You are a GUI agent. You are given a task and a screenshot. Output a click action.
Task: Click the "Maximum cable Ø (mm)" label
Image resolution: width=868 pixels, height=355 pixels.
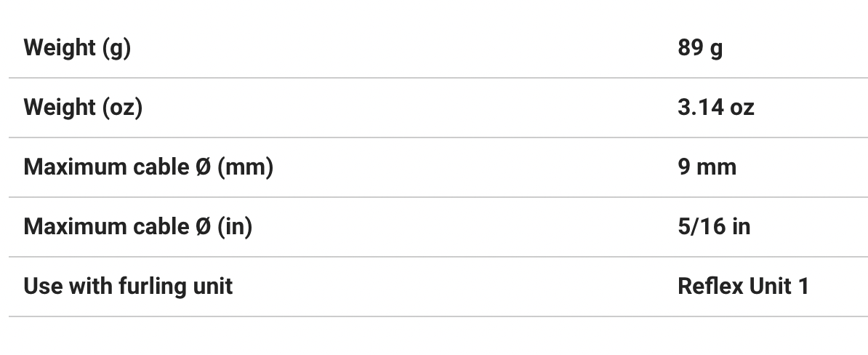coord(148,167)
